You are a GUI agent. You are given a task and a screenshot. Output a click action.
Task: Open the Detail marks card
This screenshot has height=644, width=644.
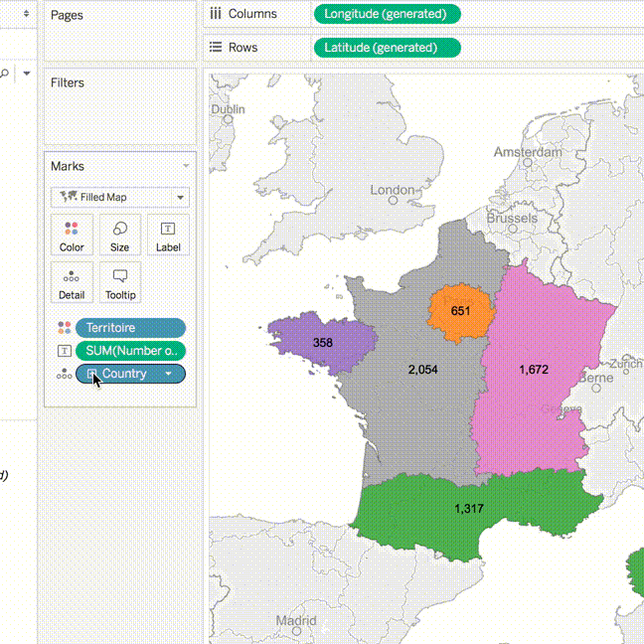(72, 282)
